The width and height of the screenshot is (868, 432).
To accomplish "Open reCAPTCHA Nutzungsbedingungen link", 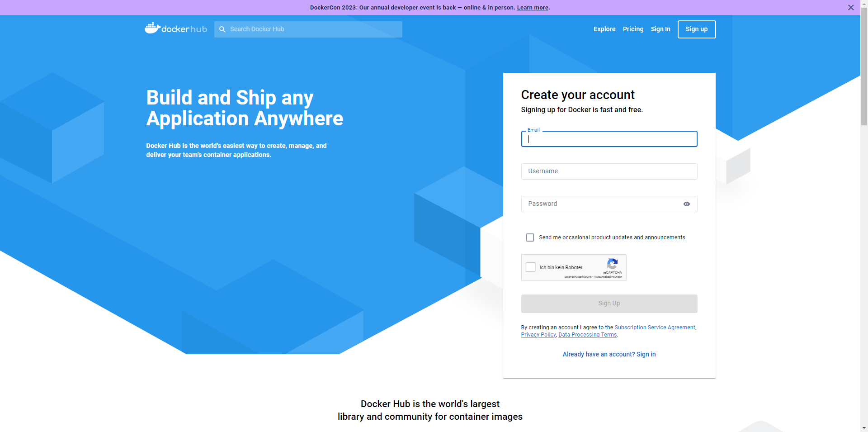I will (x=608, y=277).
